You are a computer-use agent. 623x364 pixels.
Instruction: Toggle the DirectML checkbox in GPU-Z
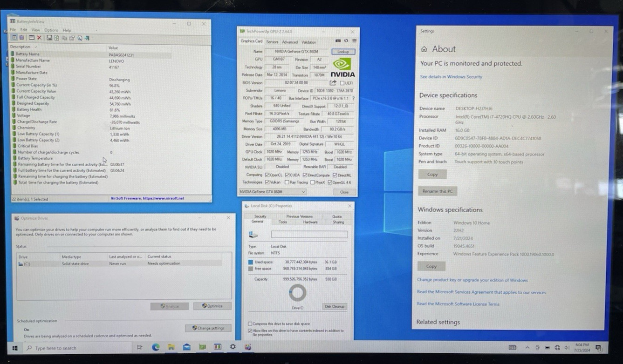tap(335, 175)
